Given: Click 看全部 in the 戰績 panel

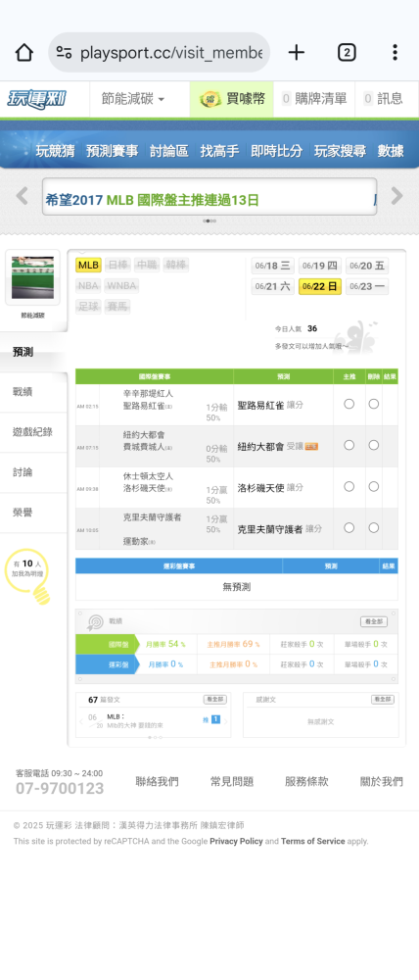Looking at the screenshot, I should pyautogui.click(x=373, y=621).
